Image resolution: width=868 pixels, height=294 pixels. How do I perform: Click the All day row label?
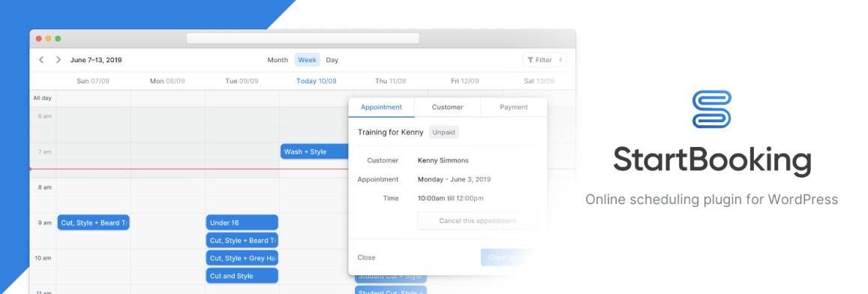43,98
